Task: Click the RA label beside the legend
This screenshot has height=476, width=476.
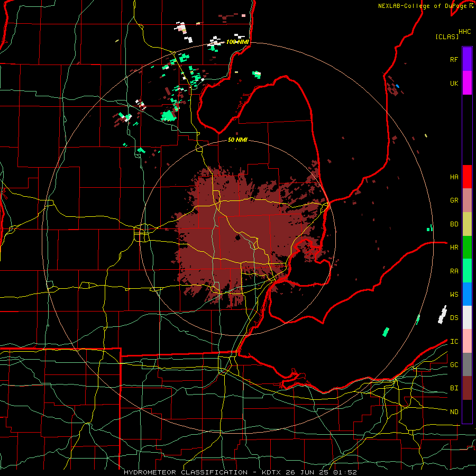Action: pos(454,271)
